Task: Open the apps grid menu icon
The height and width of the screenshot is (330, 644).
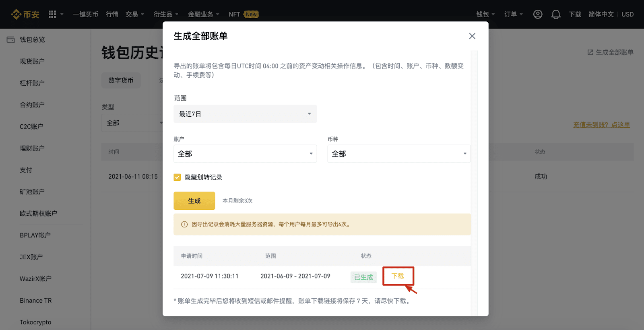Action: point(52,14)
